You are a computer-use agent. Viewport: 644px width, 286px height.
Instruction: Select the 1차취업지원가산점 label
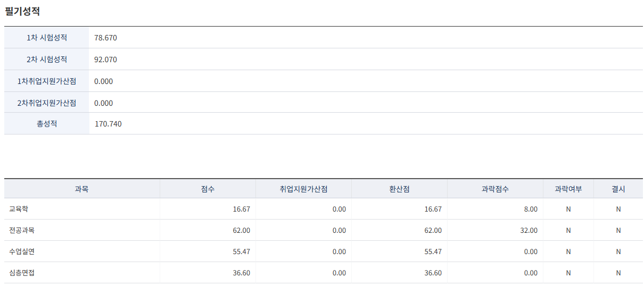click(47, 81)
